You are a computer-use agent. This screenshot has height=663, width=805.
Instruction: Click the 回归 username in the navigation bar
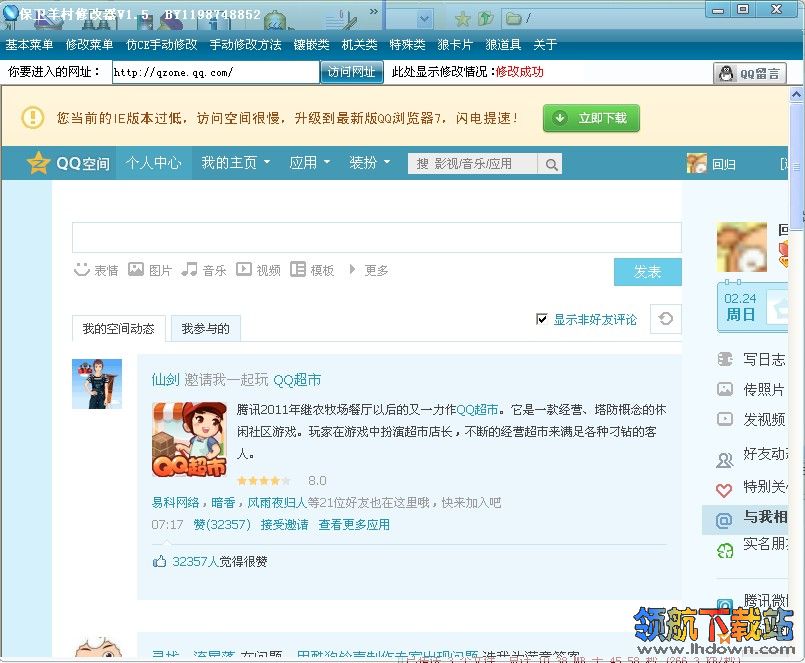point(723,164)
